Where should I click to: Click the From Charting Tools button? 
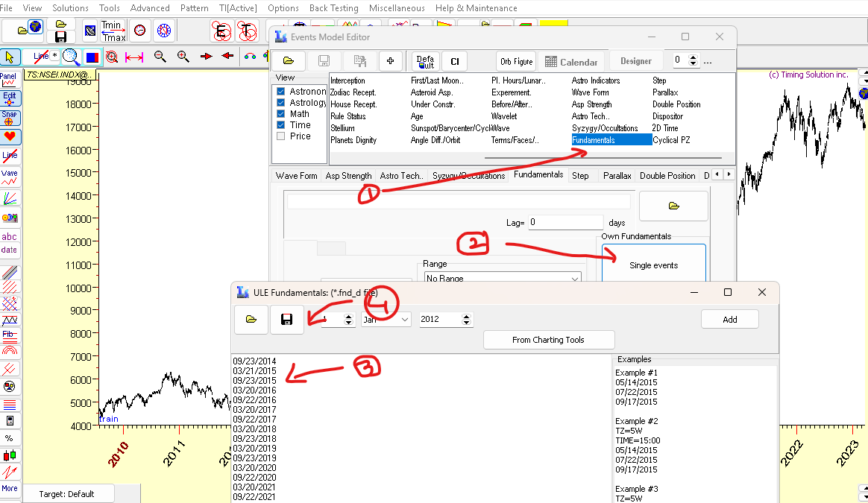point(549,340)
